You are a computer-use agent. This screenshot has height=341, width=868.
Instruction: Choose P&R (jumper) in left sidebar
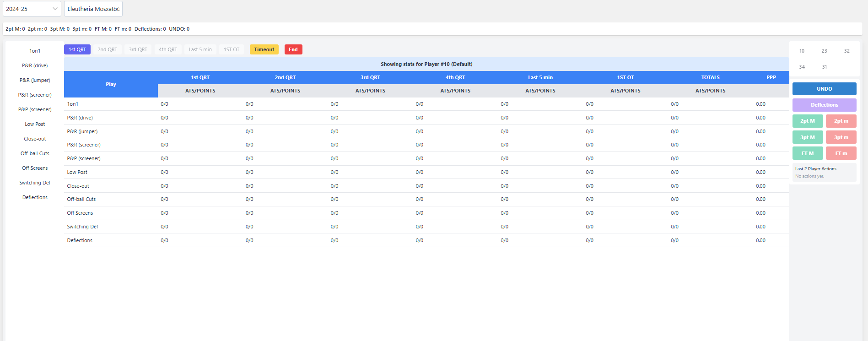click(x=35, y=80)
